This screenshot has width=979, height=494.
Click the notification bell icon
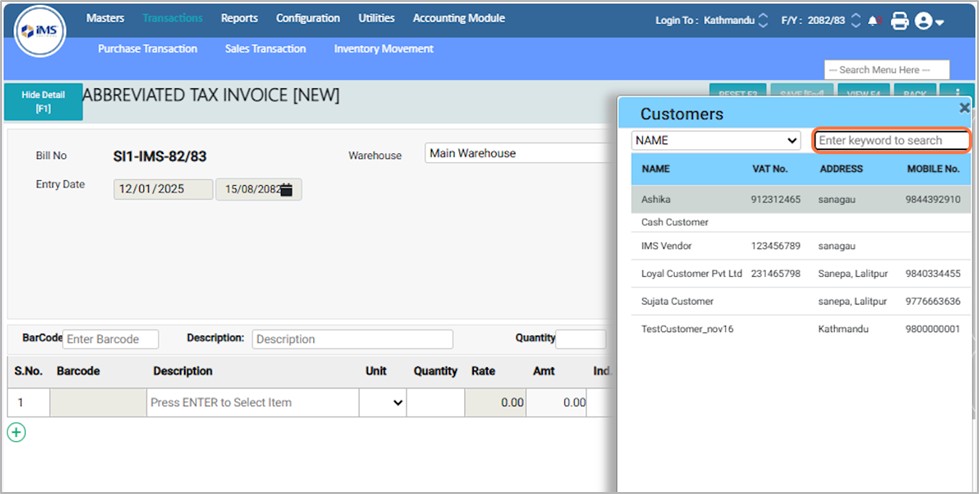click(x=874, y=20)
